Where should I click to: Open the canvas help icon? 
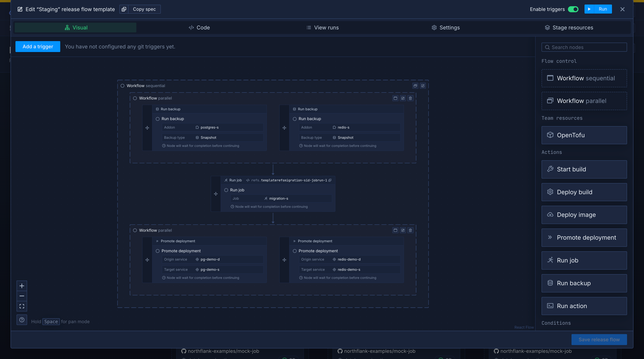(x=22, y=320)
